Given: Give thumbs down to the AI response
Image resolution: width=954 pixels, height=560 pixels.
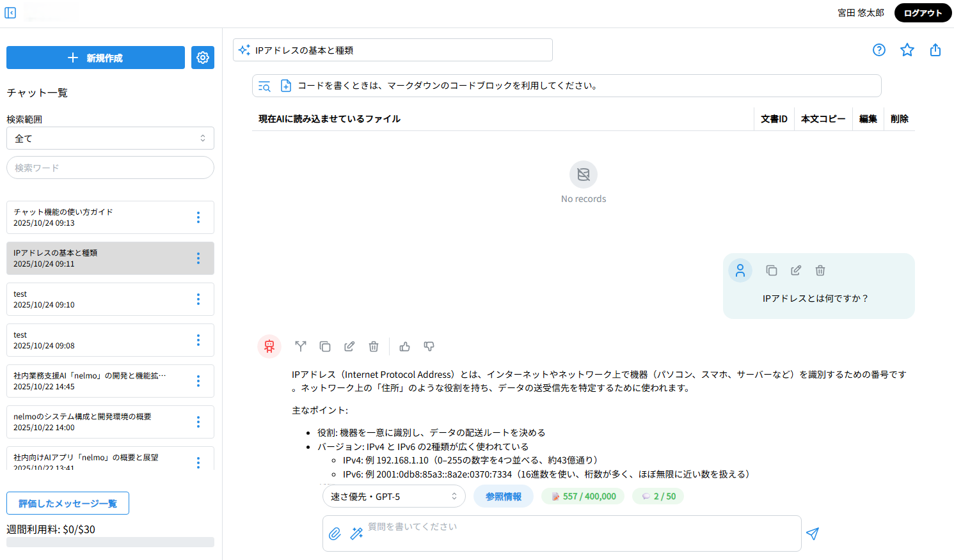Looking at the screenshot, I should point(429,346).
